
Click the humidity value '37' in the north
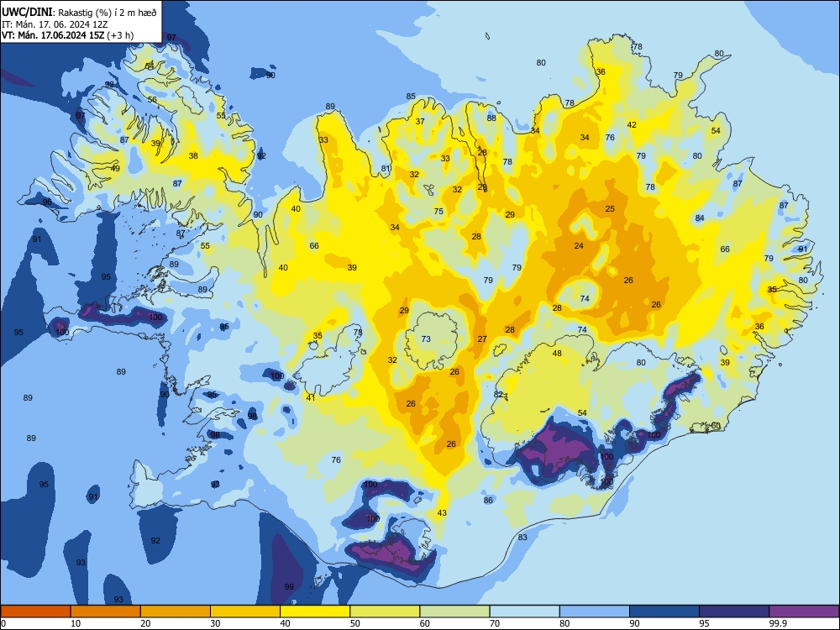pos(420,122)
